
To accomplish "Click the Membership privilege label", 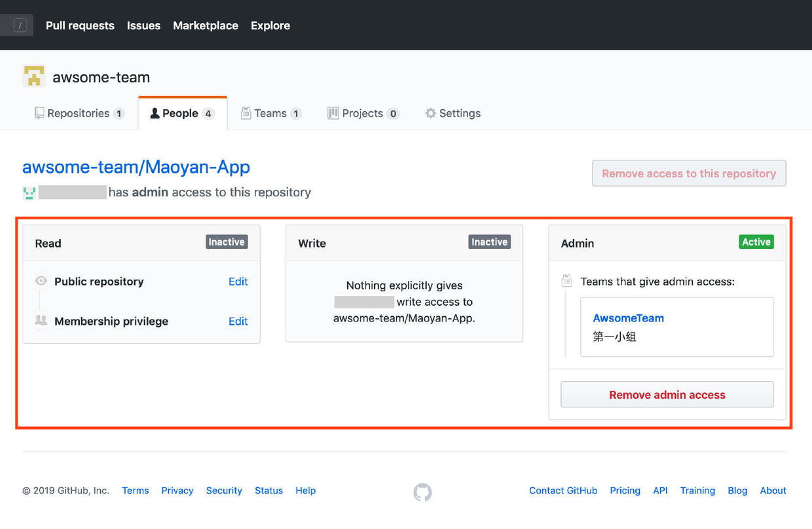I will tap(111, 321).
